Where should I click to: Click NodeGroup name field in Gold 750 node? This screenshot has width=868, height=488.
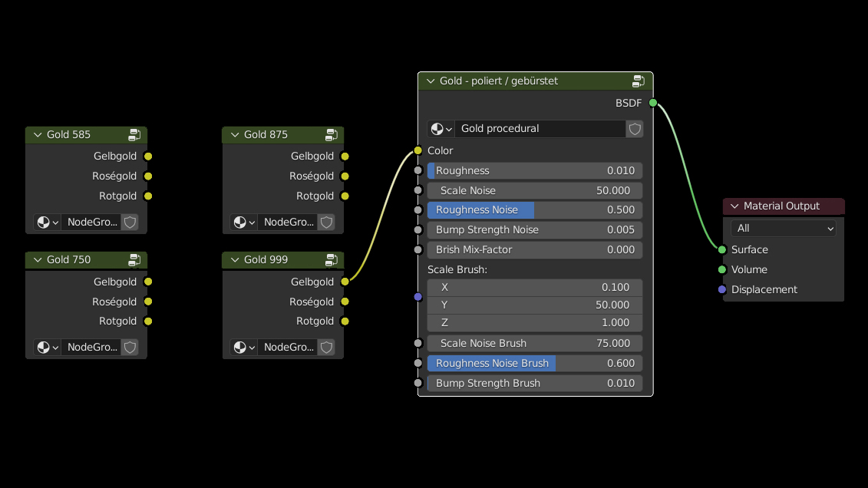(x=91, y=348)
